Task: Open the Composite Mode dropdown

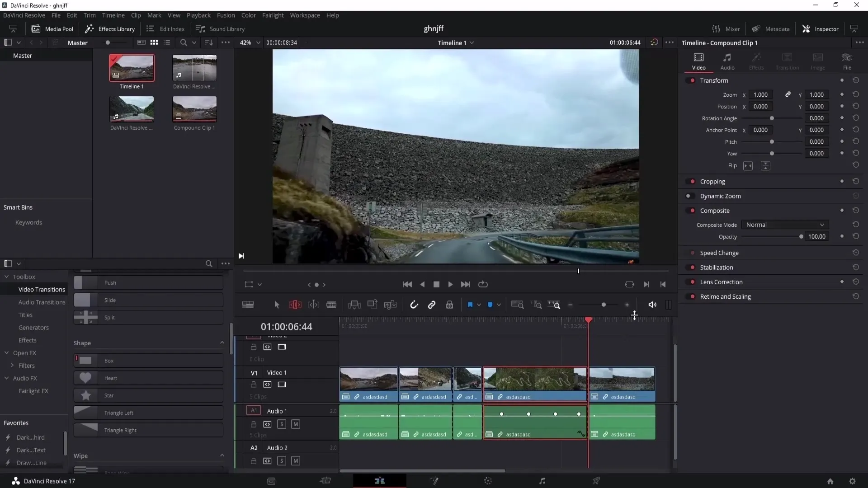Action: point(784,225)
